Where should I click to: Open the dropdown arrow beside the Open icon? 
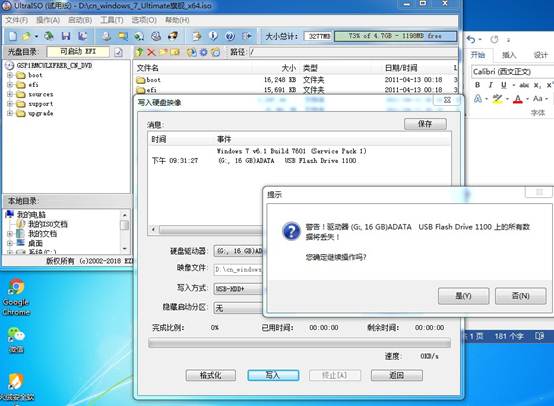[x=36, y=36]
